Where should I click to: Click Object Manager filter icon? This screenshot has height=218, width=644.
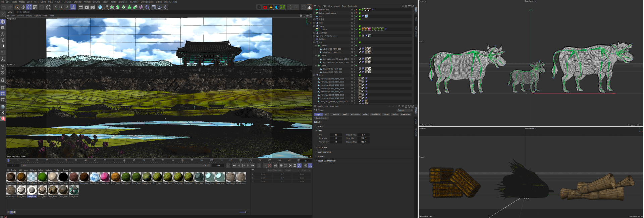click(409, 6)
